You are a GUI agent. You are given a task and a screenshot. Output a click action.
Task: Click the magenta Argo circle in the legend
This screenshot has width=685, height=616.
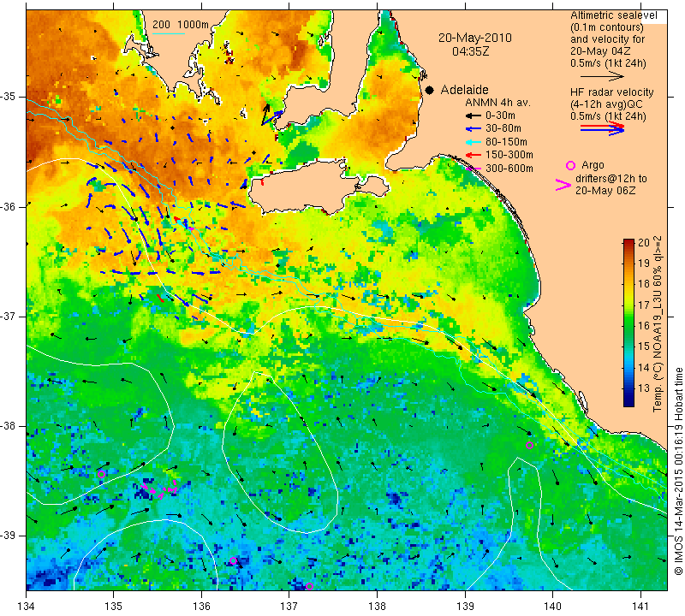[x=570, y=165]
